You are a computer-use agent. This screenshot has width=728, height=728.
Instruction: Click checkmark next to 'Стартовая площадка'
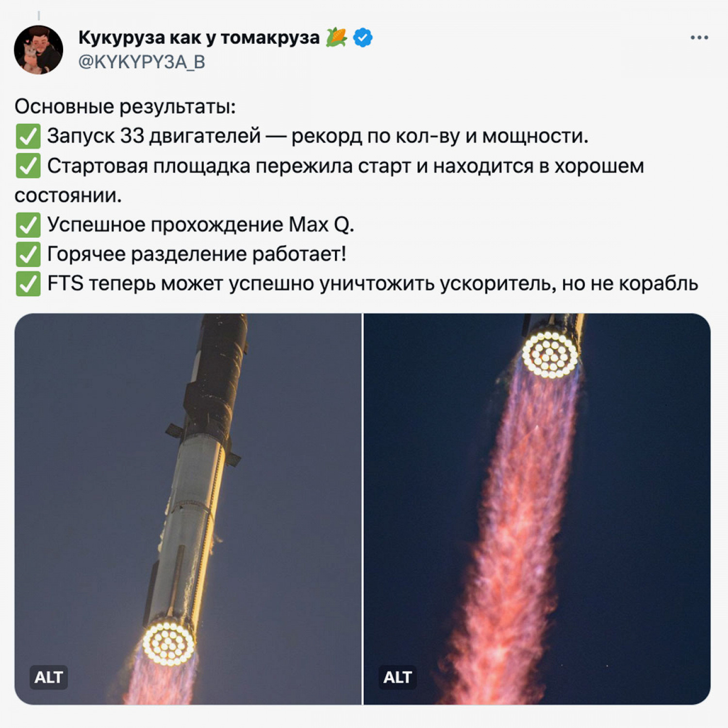28,166
